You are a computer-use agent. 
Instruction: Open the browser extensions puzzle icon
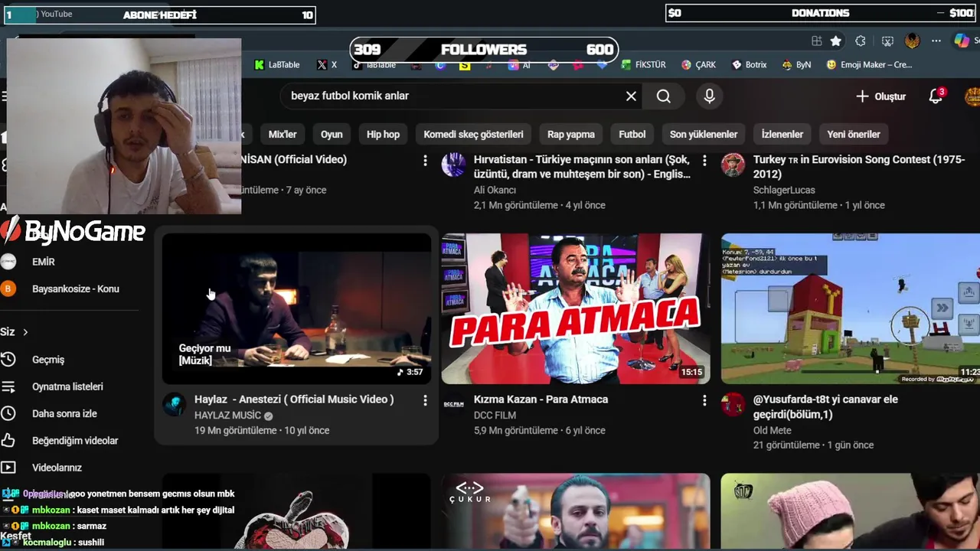861,41
